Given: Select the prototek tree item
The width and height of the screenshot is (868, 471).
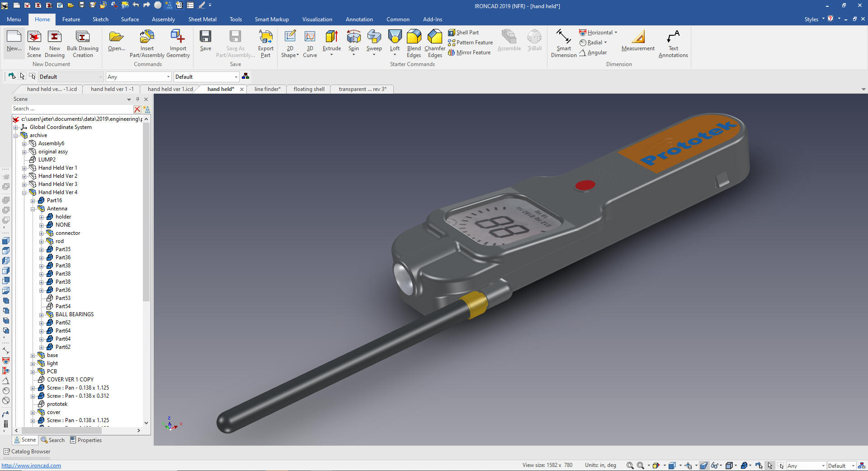Looking at the screenshot, I should (x=57, y=404).
